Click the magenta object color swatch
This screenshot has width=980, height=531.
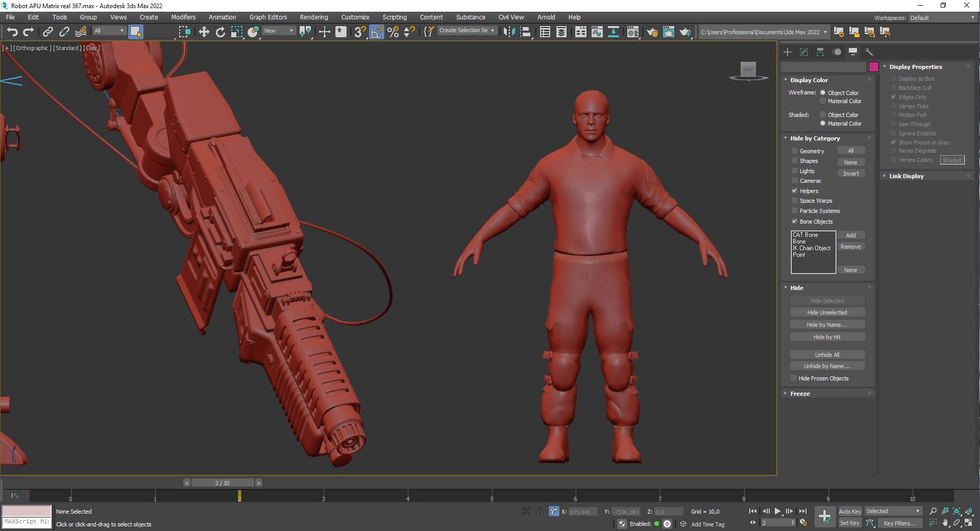pos(873,67)
